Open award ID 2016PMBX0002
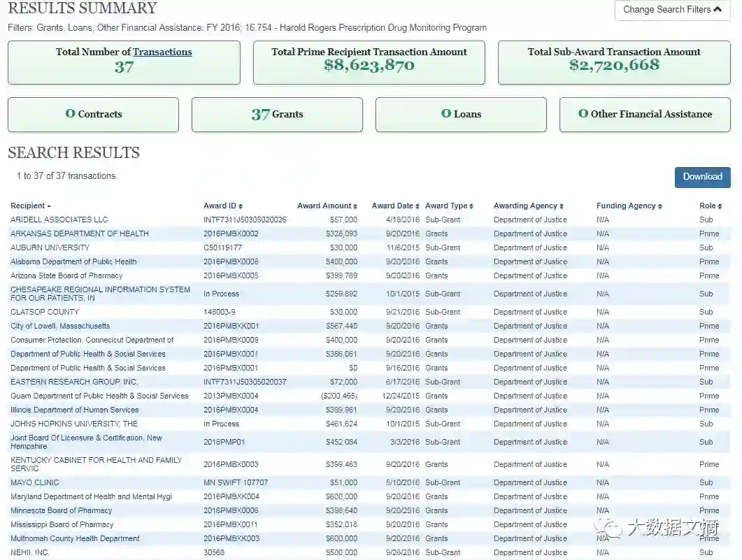The width and height of the screenshot is (742, 560). pos(231,234)
